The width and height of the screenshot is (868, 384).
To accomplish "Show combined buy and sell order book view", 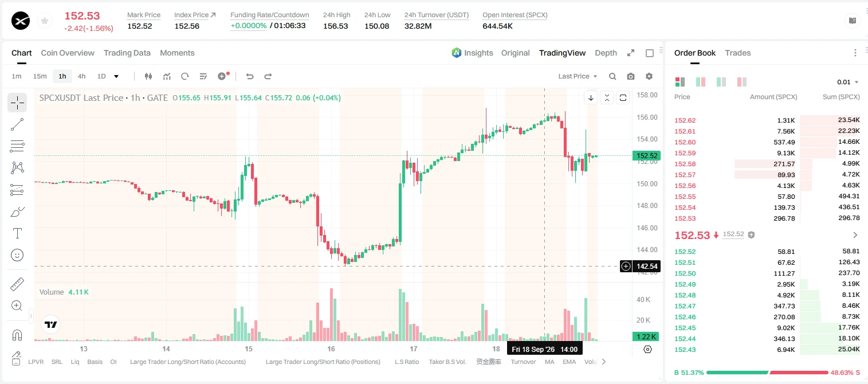I will pyautogui.click(x=680, y=82).
